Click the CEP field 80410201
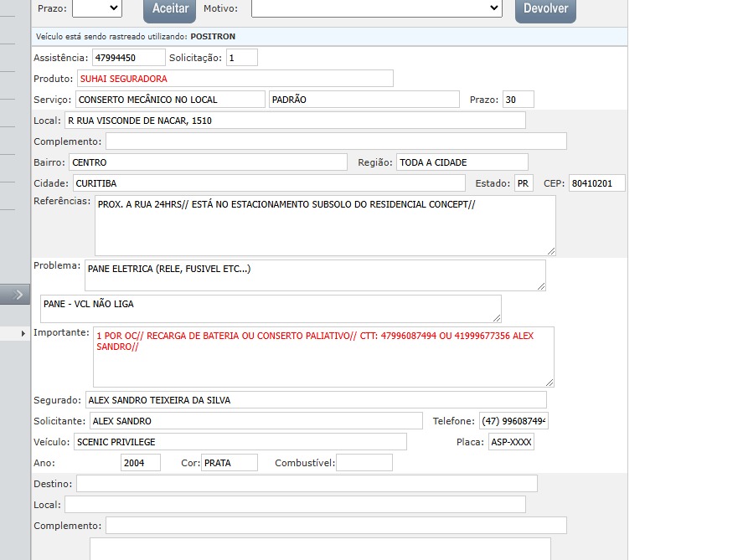 [596, 183]
